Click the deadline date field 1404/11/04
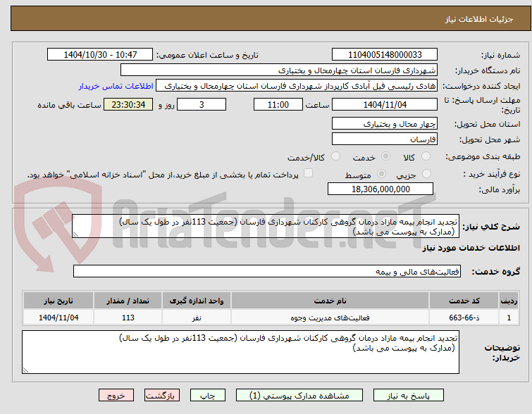 point(385,104)
